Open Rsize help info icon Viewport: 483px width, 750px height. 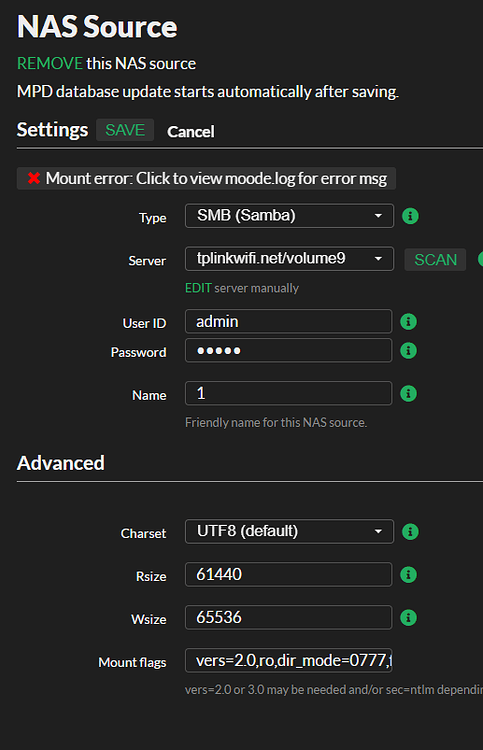[408, 574]
